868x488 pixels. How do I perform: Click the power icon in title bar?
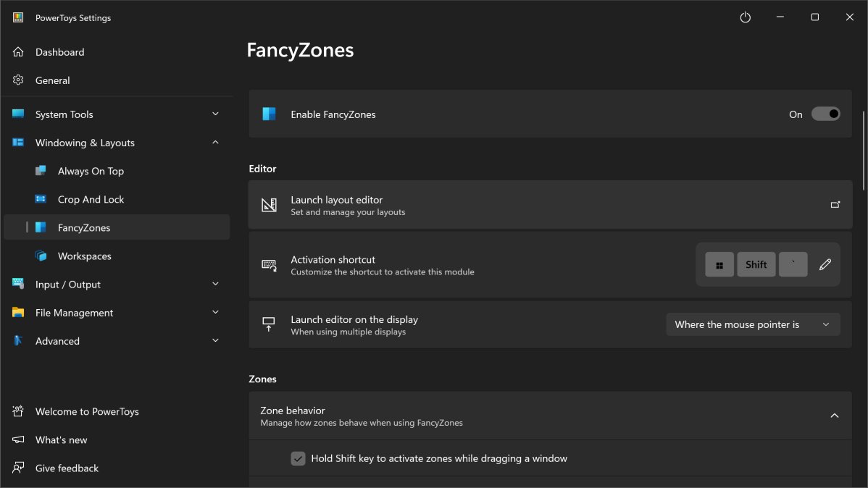[x=745, y=17]
